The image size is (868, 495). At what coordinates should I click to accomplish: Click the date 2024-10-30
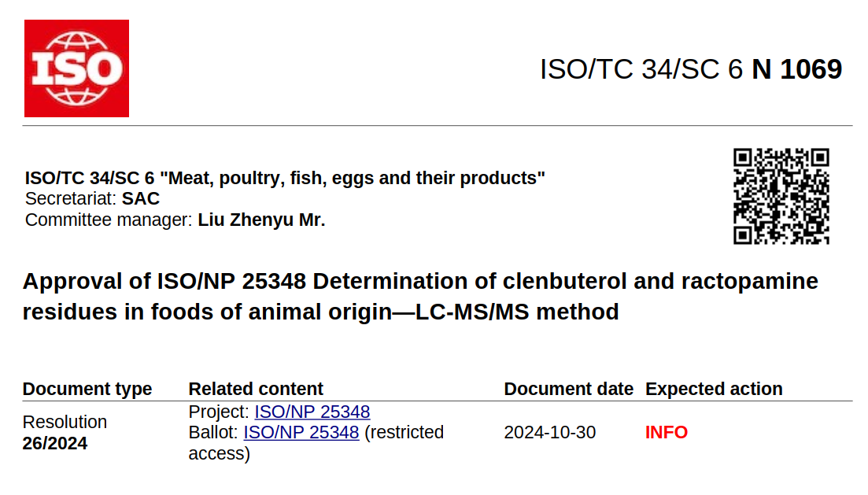click(x=550, y=432)
